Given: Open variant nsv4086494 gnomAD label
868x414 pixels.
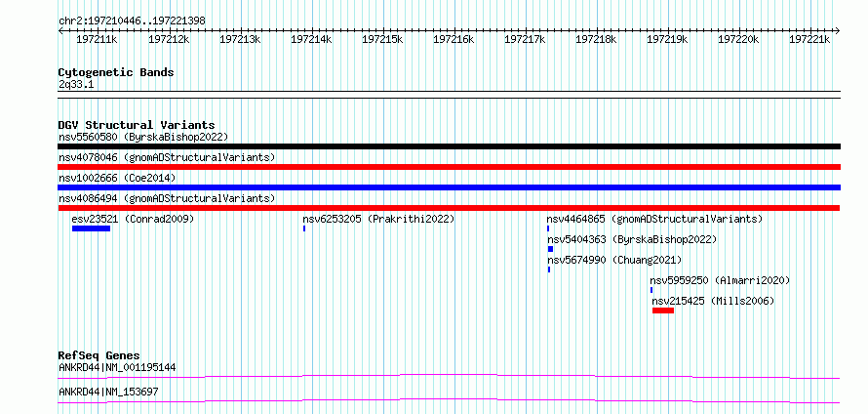Looking at the screenshot, I should point(167,198).
